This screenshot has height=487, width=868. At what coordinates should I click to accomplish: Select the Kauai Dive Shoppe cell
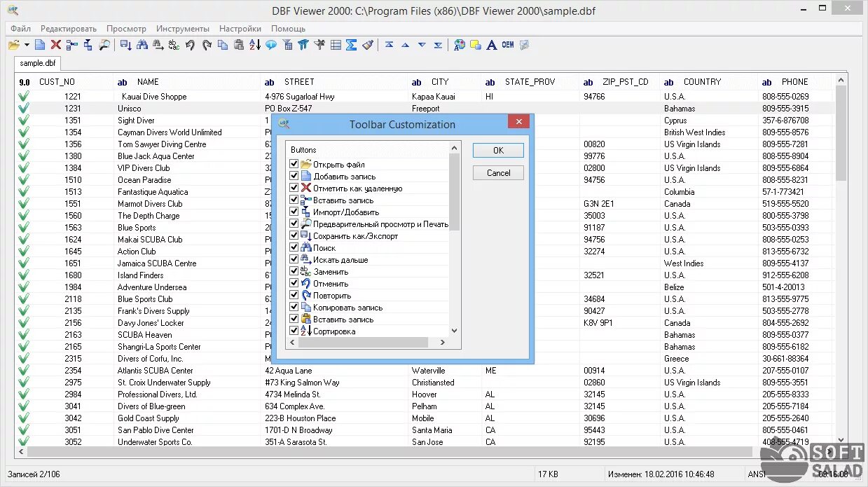[x=186, y=97]
